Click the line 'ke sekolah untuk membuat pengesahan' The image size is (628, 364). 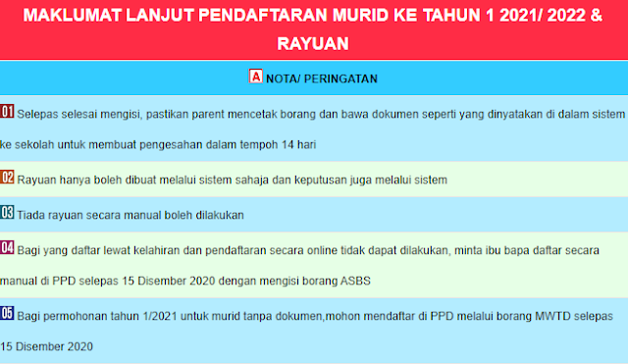[x=158, y=144]
